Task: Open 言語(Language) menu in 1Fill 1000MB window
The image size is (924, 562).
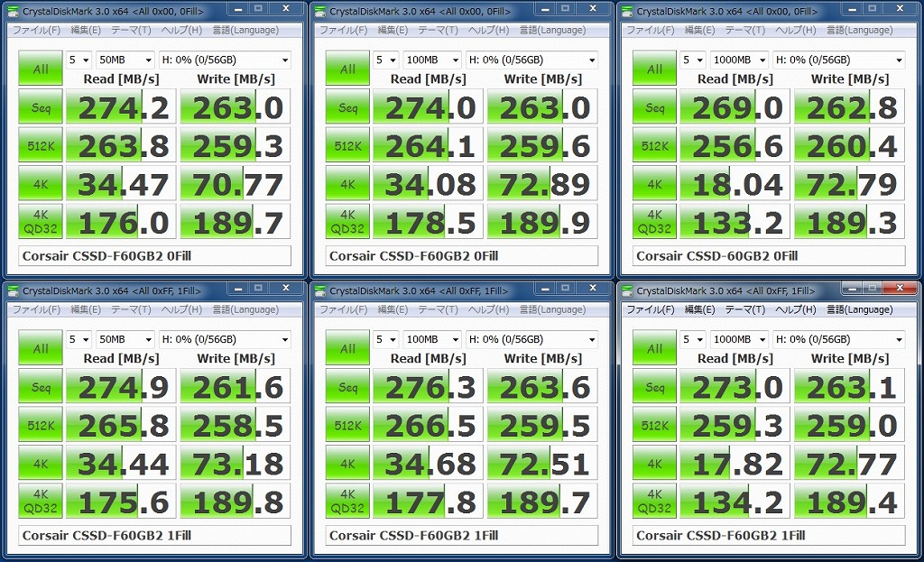Action: pos(859,309)
